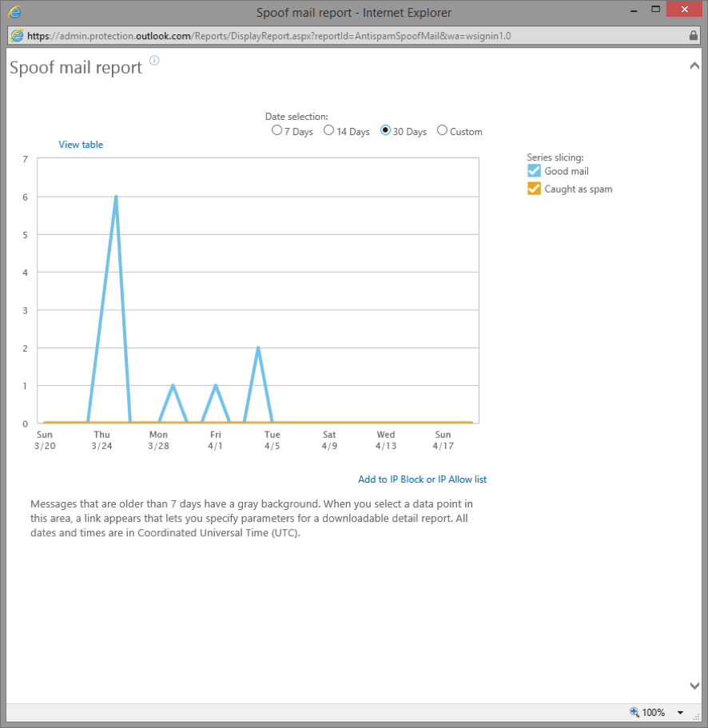This screenshot has height=728, width=708.
Task: Select the 14 Days date range
Action: point(328,130)
